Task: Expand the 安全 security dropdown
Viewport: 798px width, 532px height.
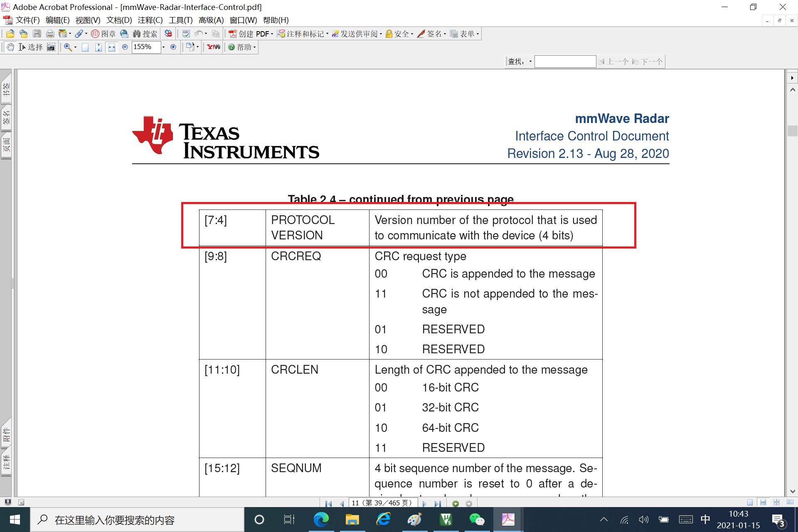Action: pyautogui.click(x=412, y=34)
